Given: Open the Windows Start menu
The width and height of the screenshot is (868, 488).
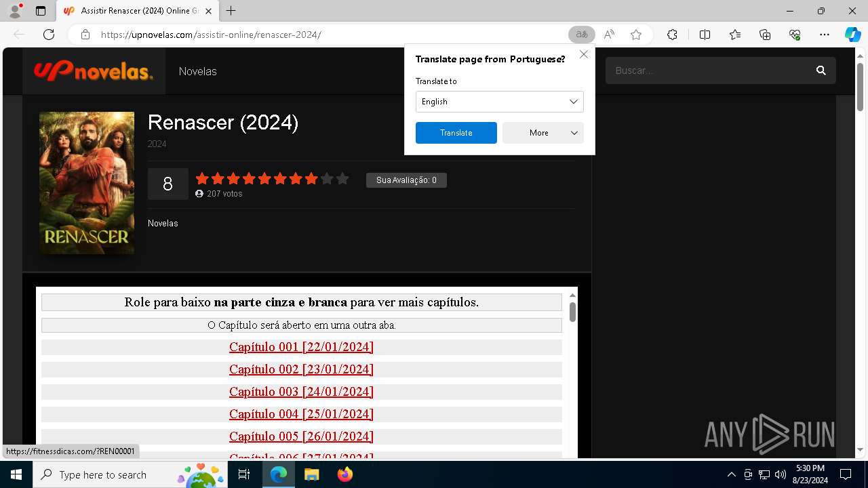Looking at the screenshot, I should [x=16, y=474].
